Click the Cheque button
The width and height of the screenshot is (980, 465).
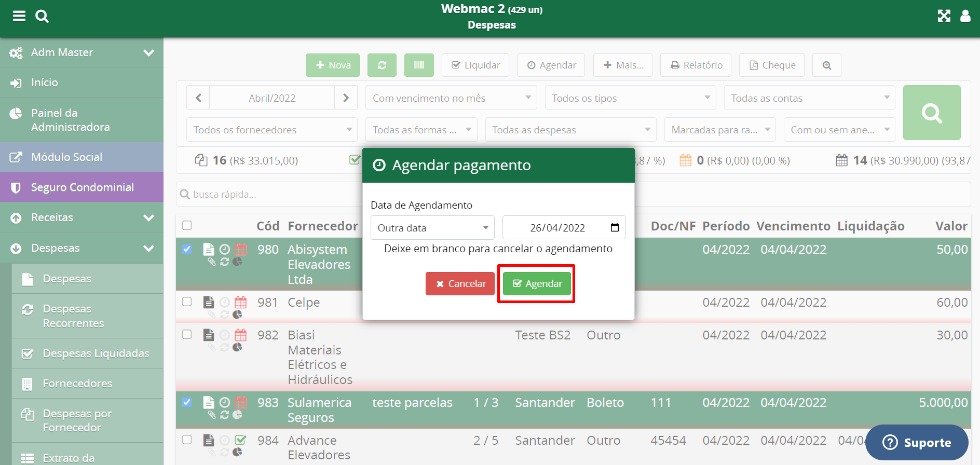pyautogui.click(x=772, y=65)
